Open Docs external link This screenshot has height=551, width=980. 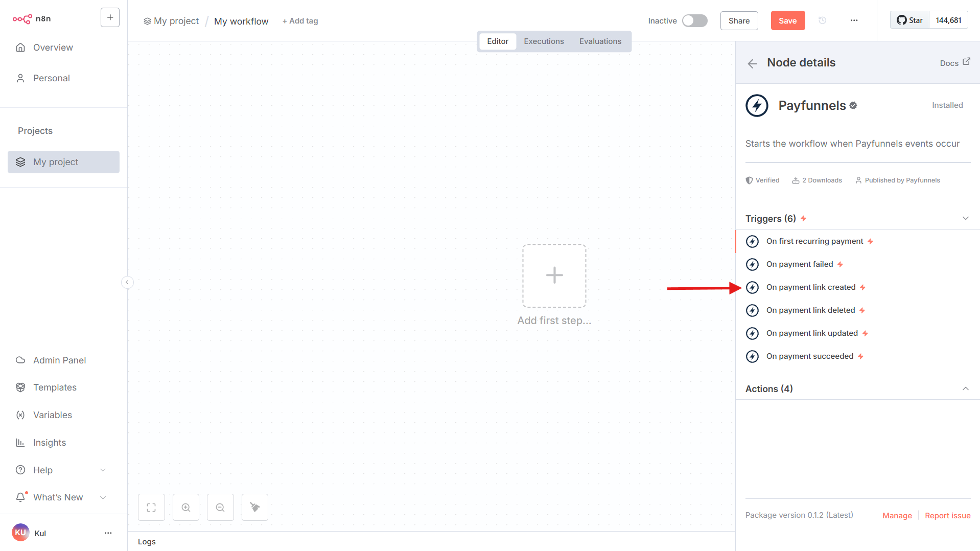tap(954, 63)
